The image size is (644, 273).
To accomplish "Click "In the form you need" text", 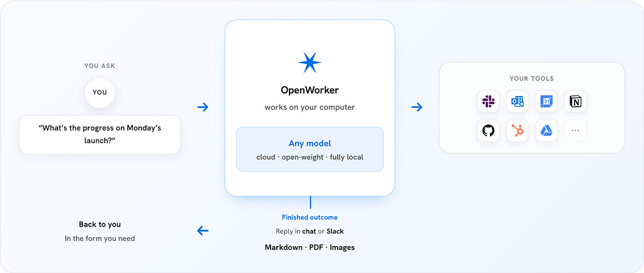I will click(x=100, y=238).
